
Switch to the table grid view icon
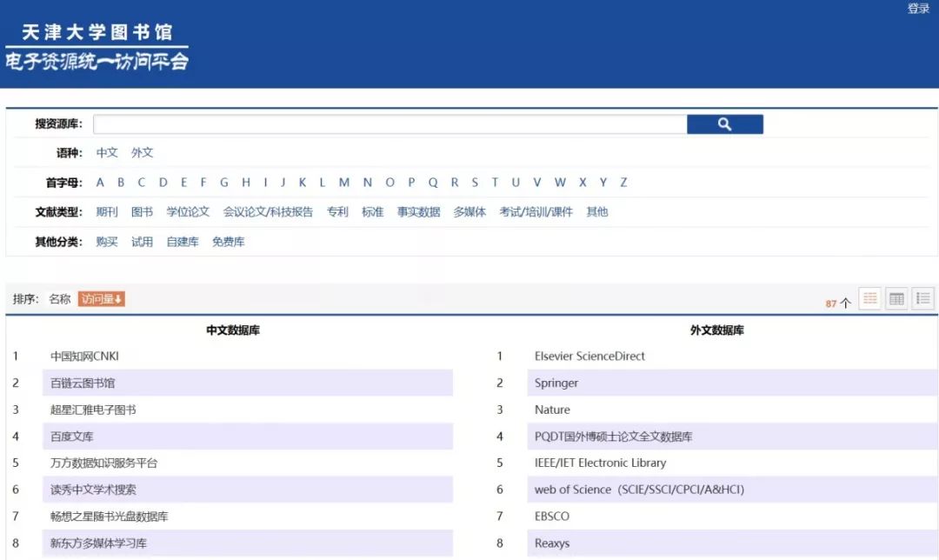pyautogui.click(x=896, y=298)
